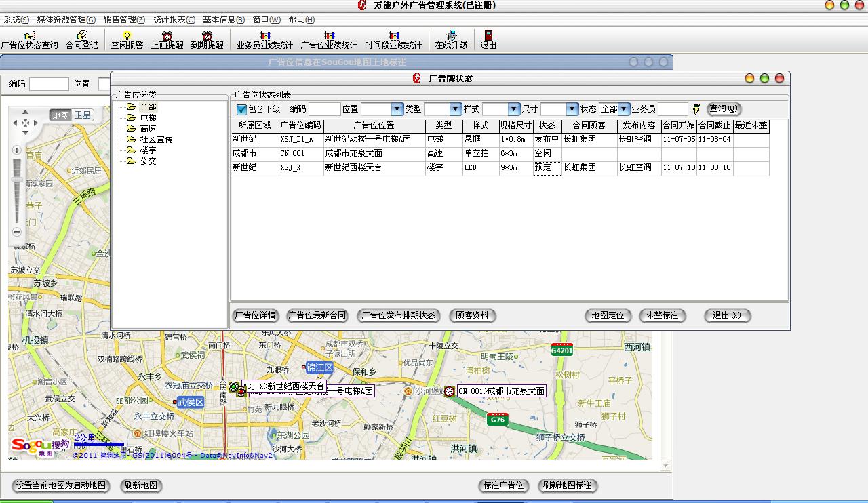Viewport: 868px width, 503px height.
Task: Click 退出 button in 广告牌状态 dialog
Action: tap(727, 315)
